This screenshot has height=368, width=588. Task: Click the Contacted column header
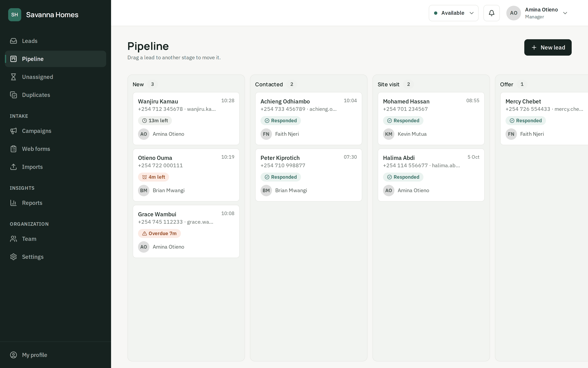coord(269,84)
